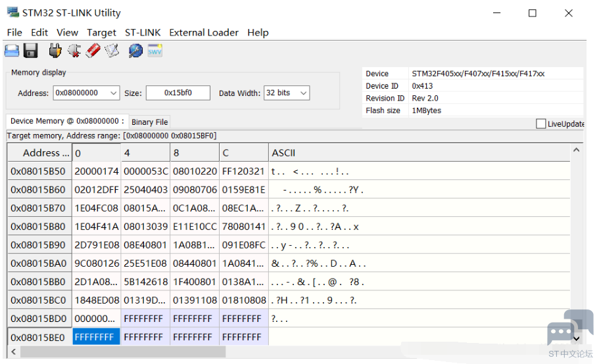Image resolution: width=599 pixels, height=364 pixels.
Task: Click the STM32 ST-LINK Utility title icon
Action: (13, 12)
